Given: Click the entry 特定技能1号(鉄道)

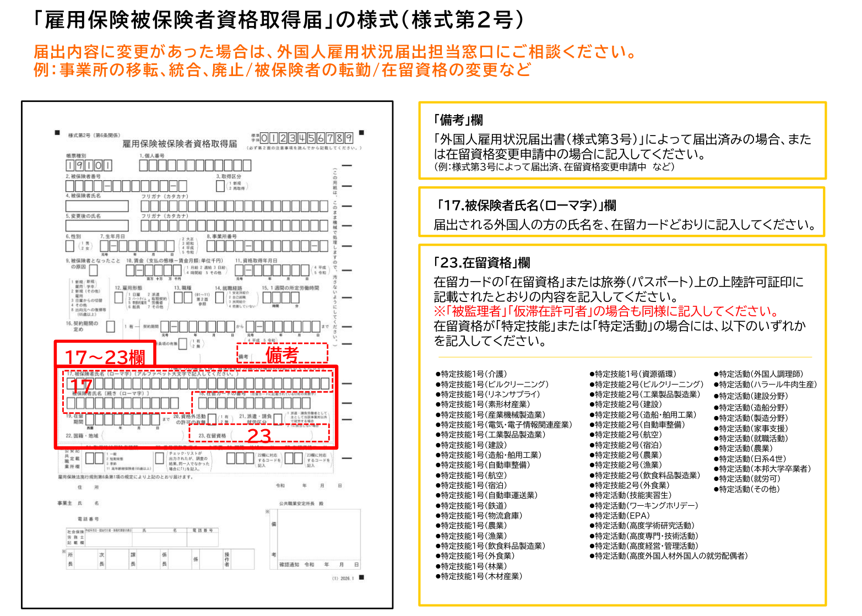Looking at the screenshot, I should tap(471, 505).
